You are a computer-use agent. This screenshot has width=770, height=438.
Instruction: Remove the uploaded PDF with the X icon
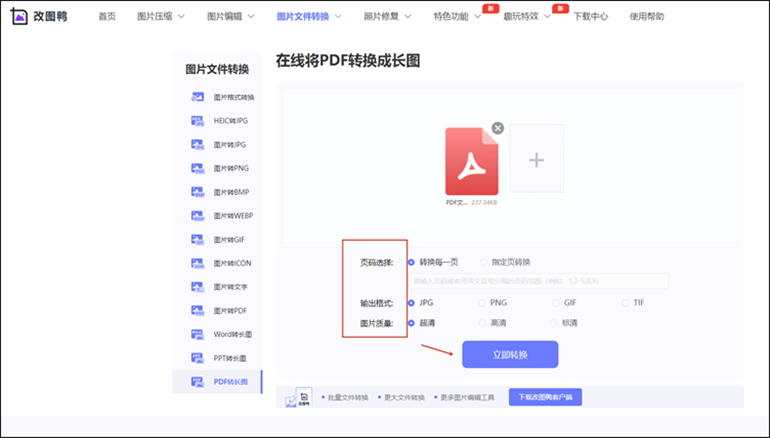click(498, 128)
